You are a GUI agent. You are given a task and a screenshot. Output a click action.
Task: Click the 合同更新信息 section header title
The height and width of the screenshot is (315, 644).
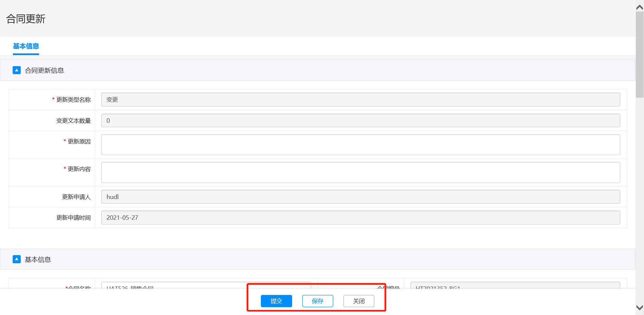click(44, 70)
